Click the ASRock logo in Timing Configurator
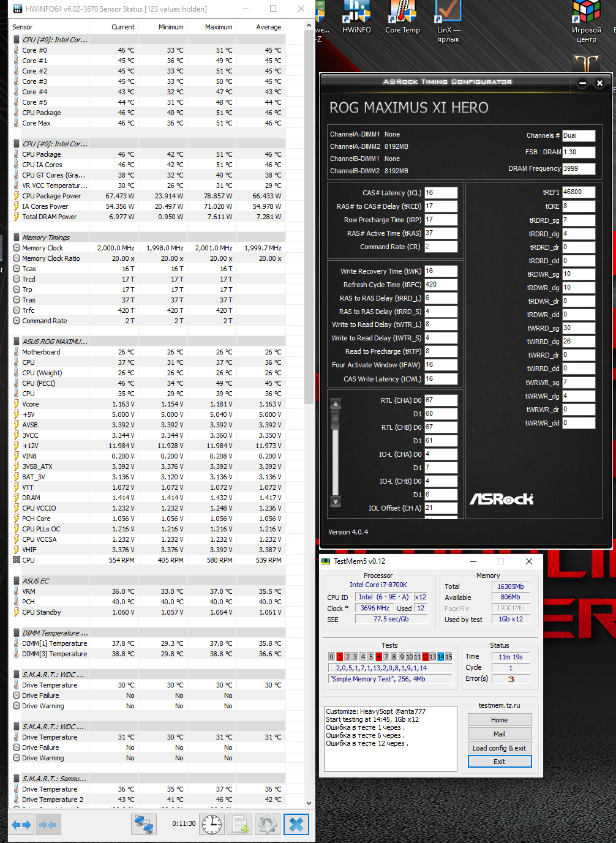The height and width of the screenshot is (843, 616). (501, 499)
